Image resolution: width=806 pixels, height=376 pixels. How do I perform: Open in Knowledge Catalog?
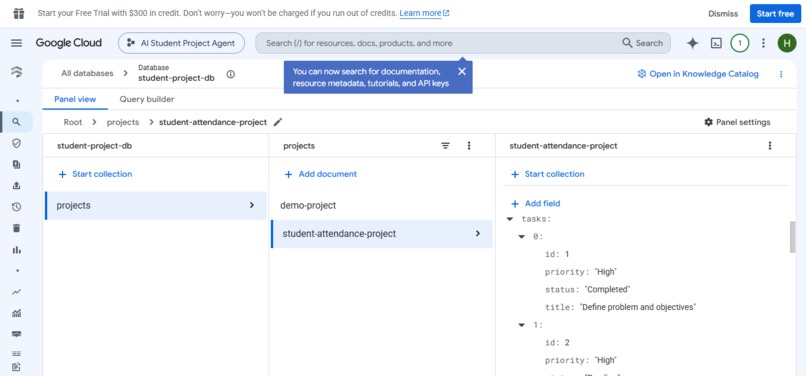pyautogui.click(x=698, y=74)
